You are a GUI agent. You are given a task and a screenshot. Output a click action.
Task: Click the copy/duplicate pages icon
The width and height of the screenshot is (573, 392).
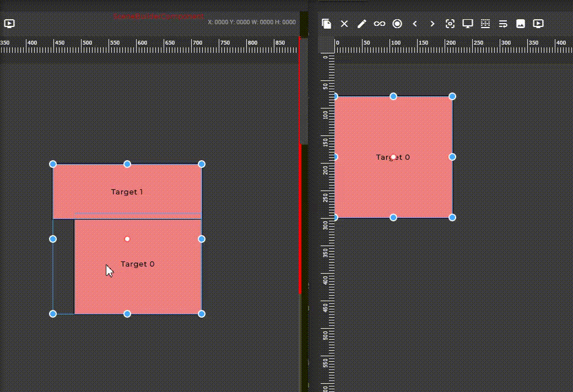point(326,24)
